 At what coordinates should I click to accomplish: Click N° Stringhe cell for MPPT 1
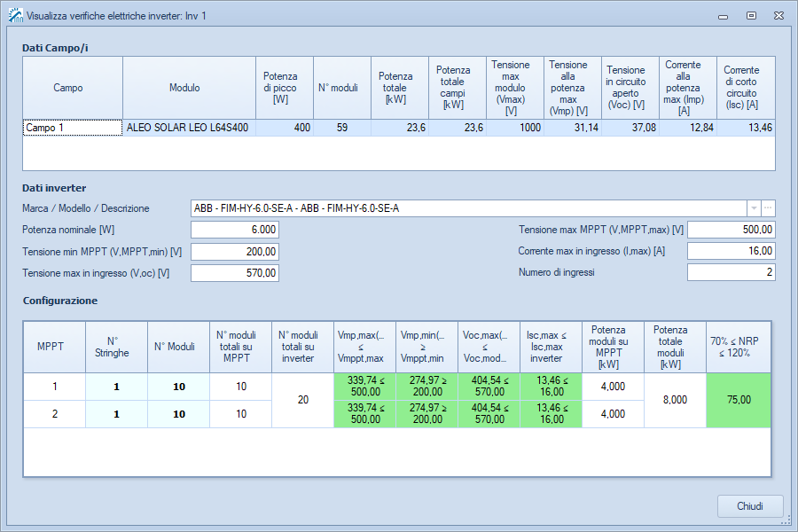tap(116, 387)
